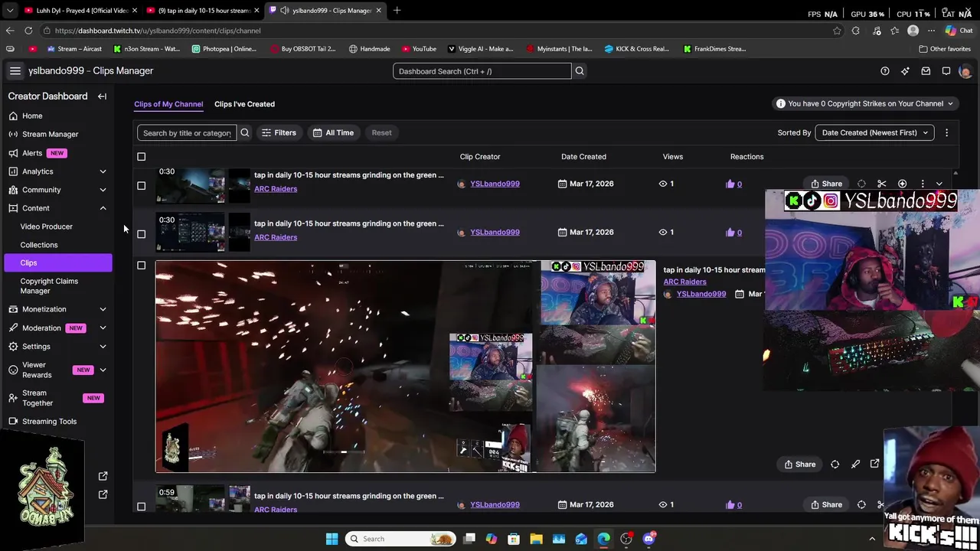Like the second clip with thumbs-up reaction

(730, 232)
